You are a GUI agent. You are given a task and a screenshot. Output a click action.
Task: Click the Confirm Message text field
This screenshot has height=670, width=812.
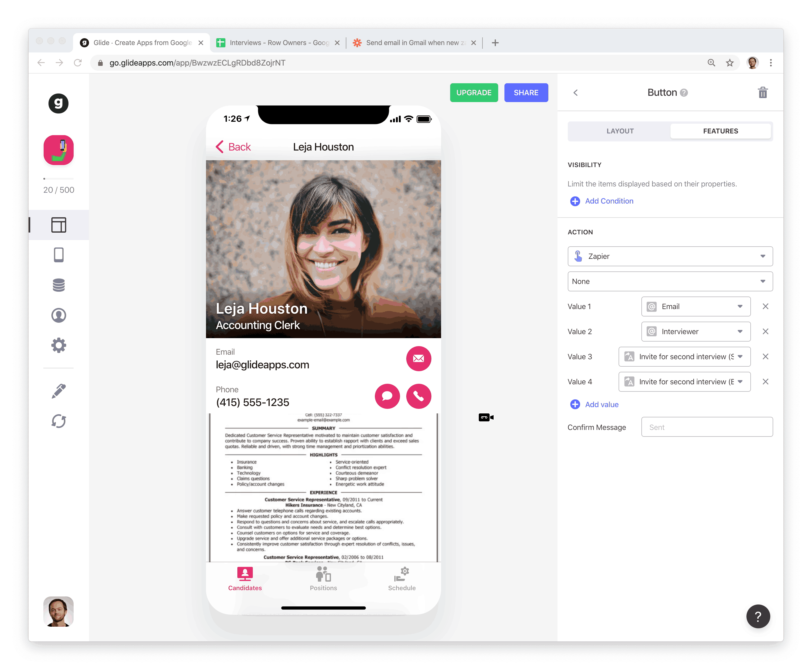click(x=707, y=427)
